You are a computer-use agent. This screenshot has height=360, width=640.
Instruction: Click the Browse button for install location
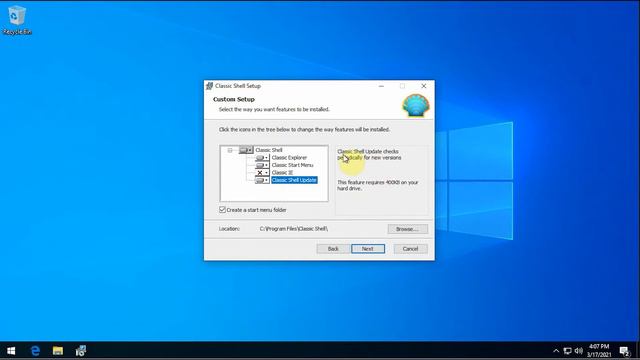click(x=407, y=229)
